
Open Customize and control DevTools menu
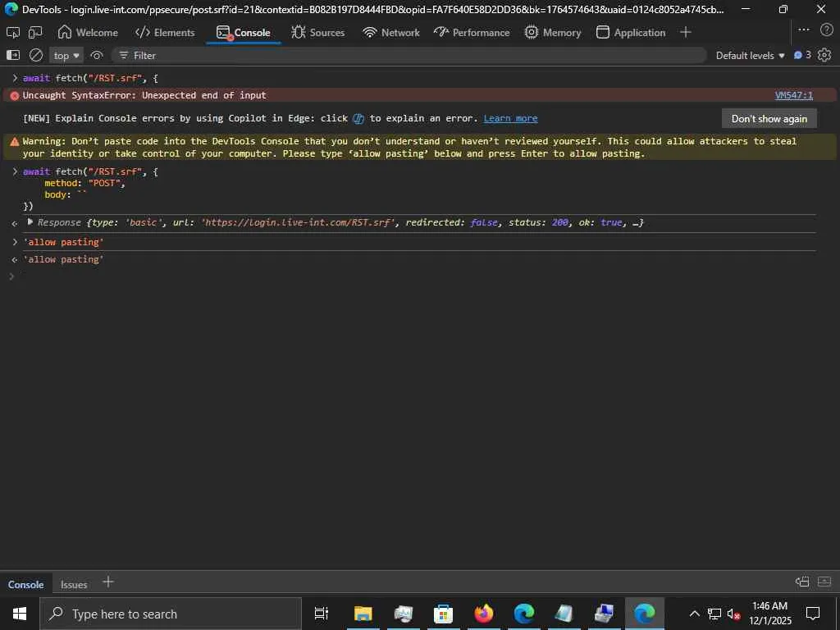tap(804, 30)
